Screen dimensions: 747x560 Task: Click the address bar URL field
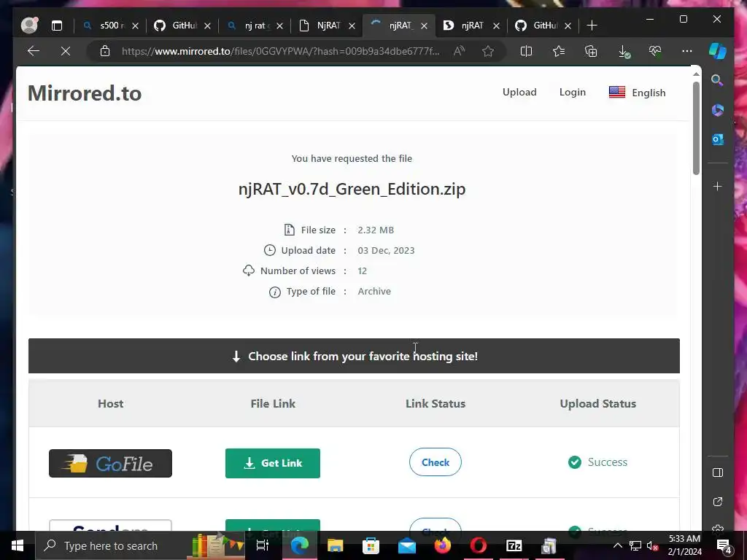[281, 51]
